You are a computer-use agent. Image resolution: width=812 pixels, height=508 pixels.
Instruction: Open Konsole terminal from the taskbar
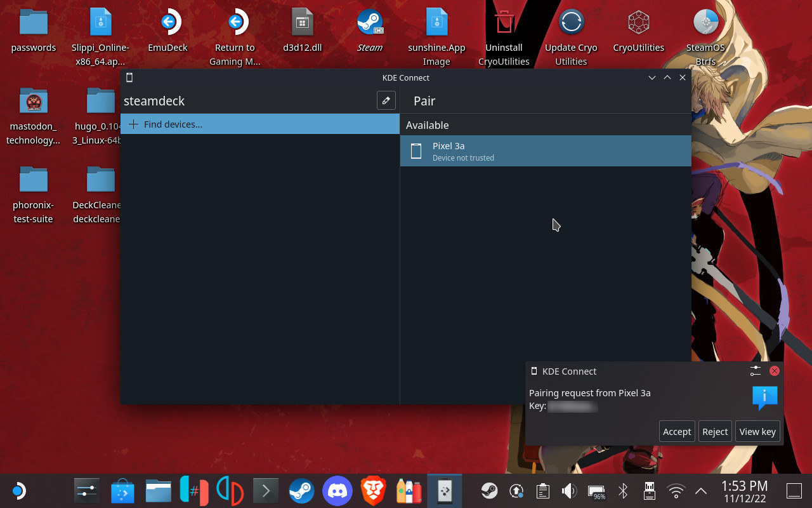[266, 491]
